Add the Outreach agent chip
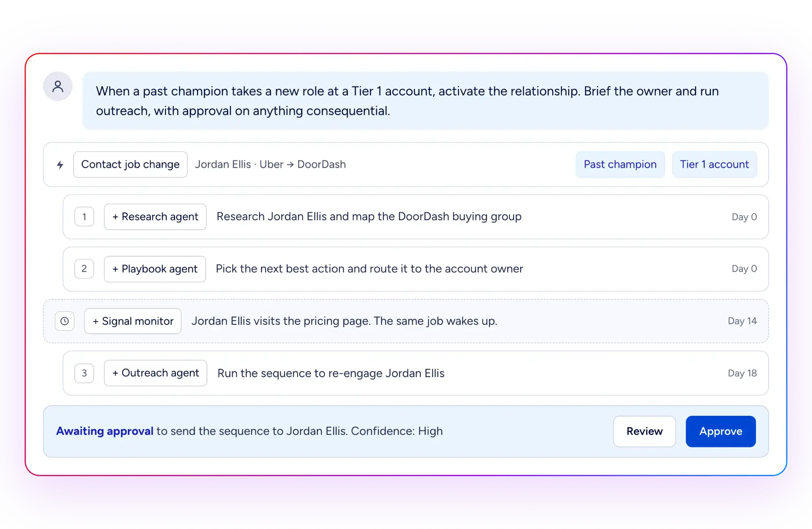Image resolution: width=812 pixels, height=529 pixels. point(155,373)
